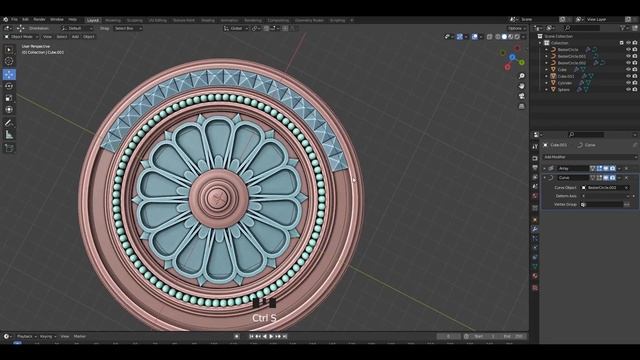
Task: Open the Output properties tab
Action: [535, 168]
